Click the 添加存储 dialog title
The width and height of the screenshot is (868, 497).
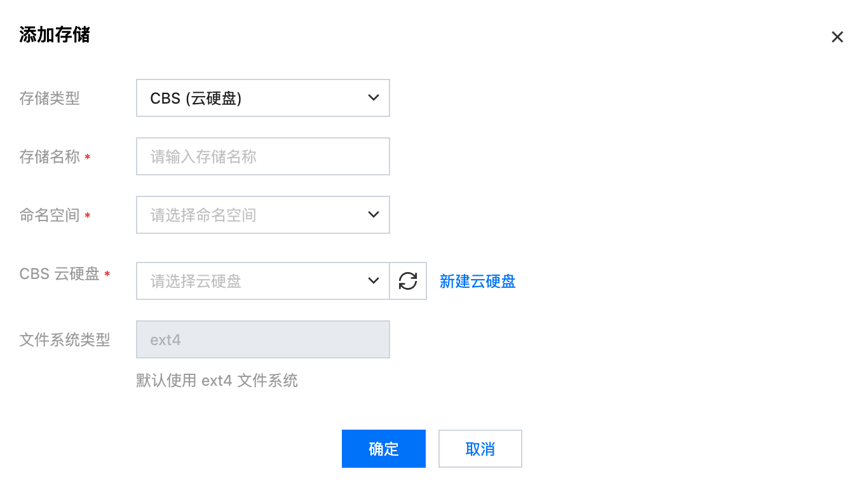55,35
